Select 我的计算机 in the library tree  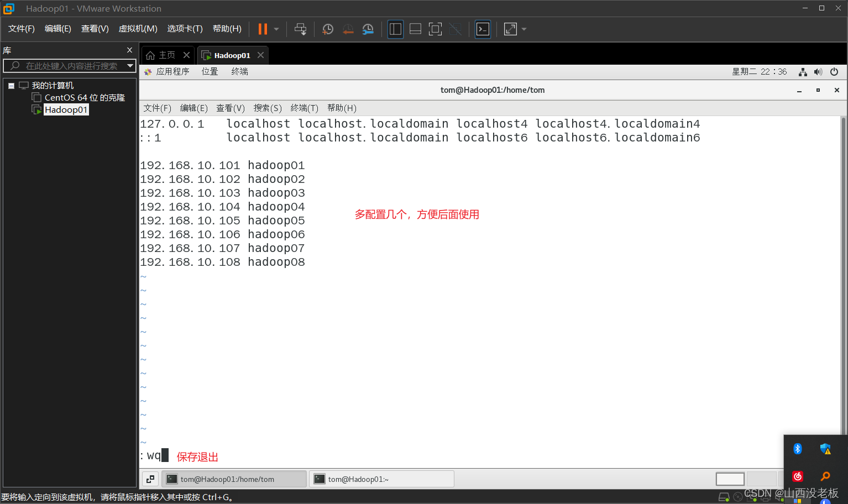[x=53, y=86]
